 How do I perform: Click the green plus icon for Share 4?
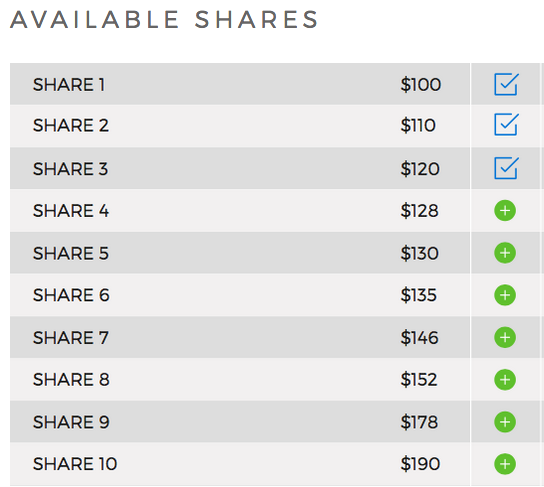505,211
